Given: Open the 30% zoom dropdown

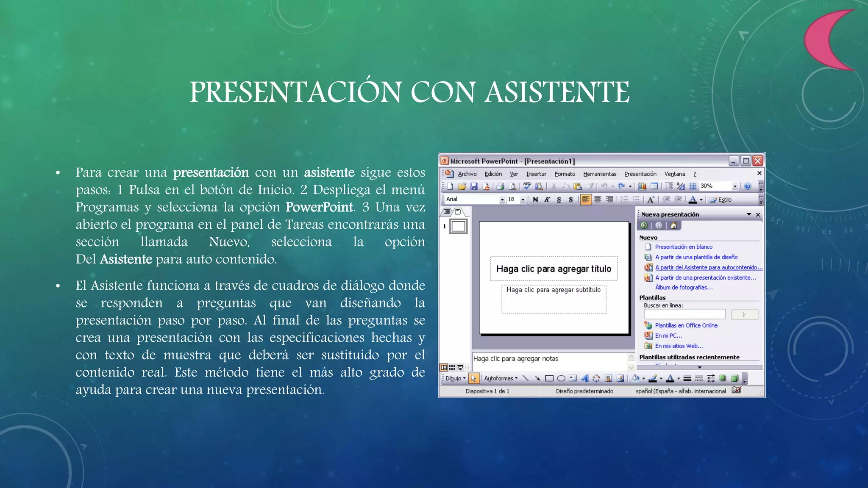Looking at the screenshot, I should pyautogui.click(x=735, y=186).
